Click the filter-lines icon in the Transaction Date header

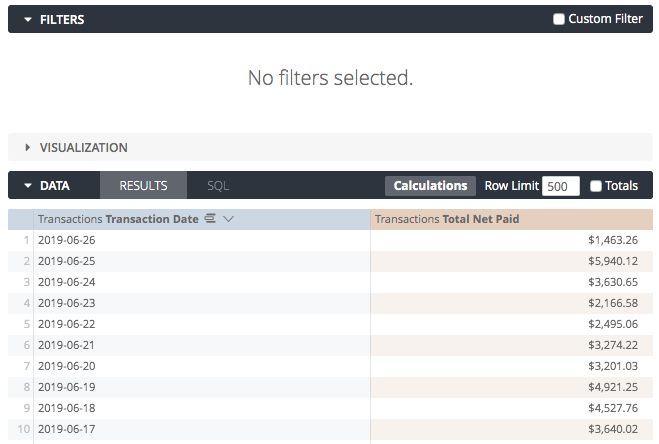coord(211,219)
